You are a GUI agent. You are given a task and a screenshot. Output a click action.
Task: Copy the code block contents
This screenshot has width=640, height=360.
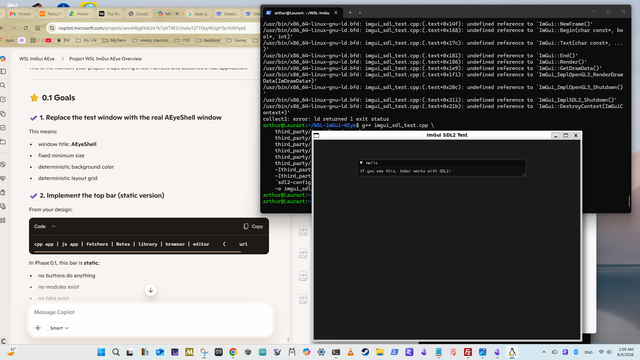tap(253, 226)
